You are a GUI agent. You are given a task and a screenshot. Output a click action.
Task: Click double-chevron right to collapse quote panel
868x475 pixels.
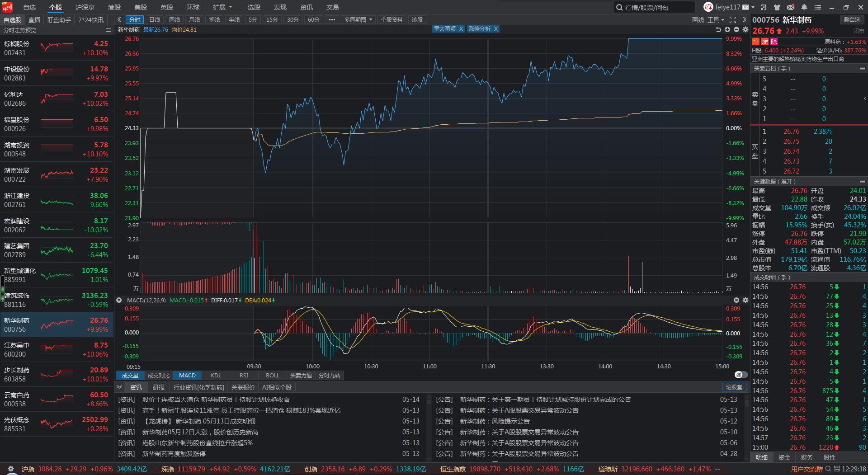pos(744,19)
